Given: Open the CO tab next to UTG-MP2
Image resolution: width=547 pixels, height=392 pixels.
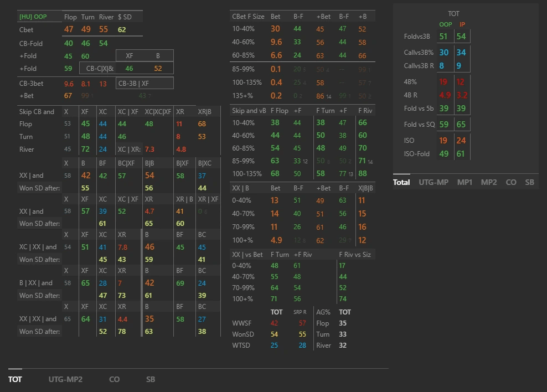Looking at the screenshot, I should click(114, 379).
